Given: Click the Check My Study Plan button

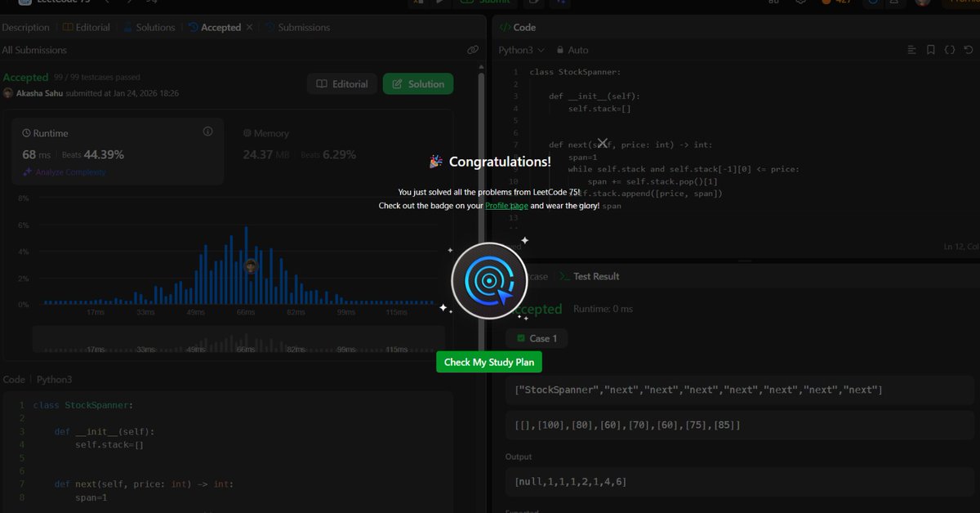Looking at the screenshot, I should pyautogui.click(x=489, y=362).
